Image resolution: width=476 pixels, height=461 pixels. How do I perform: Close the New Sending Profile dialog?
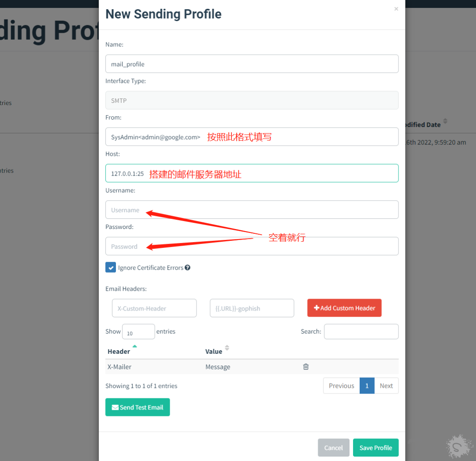396,9
